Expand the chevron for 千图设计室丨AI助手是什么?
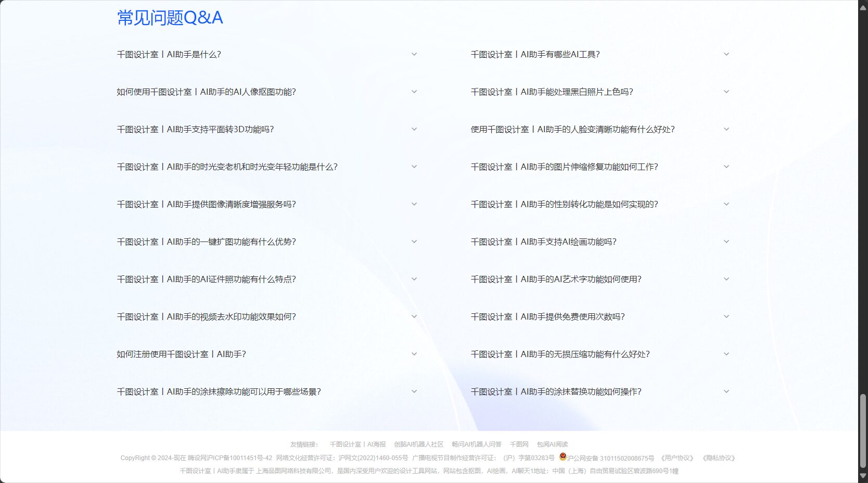The height and width of the screenshot is (483, 868). click(x=414, y=54)
